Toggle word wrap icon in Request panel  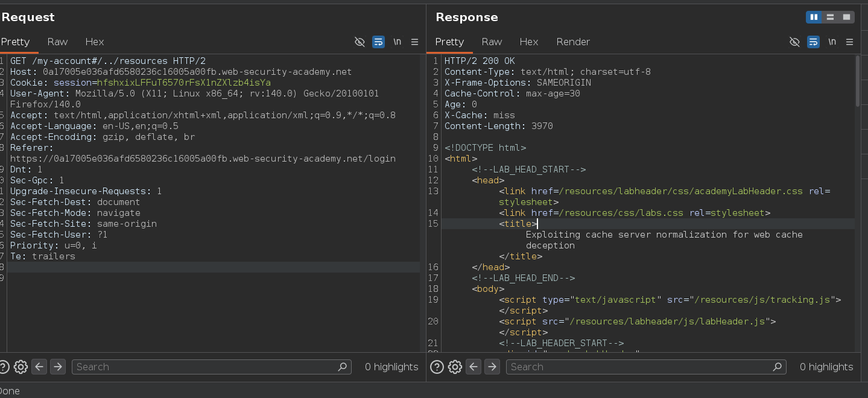pyautogui.click(x=379, y=42)
